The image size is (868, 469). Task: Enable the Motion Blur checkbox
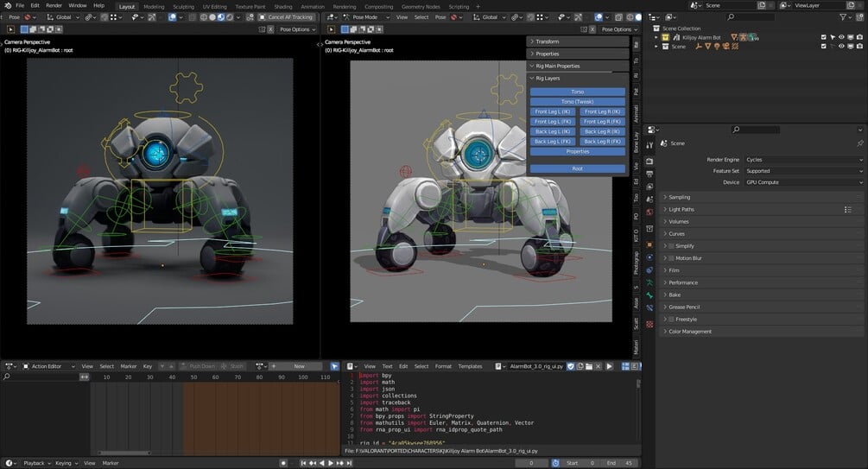click(x=671, y=258)
